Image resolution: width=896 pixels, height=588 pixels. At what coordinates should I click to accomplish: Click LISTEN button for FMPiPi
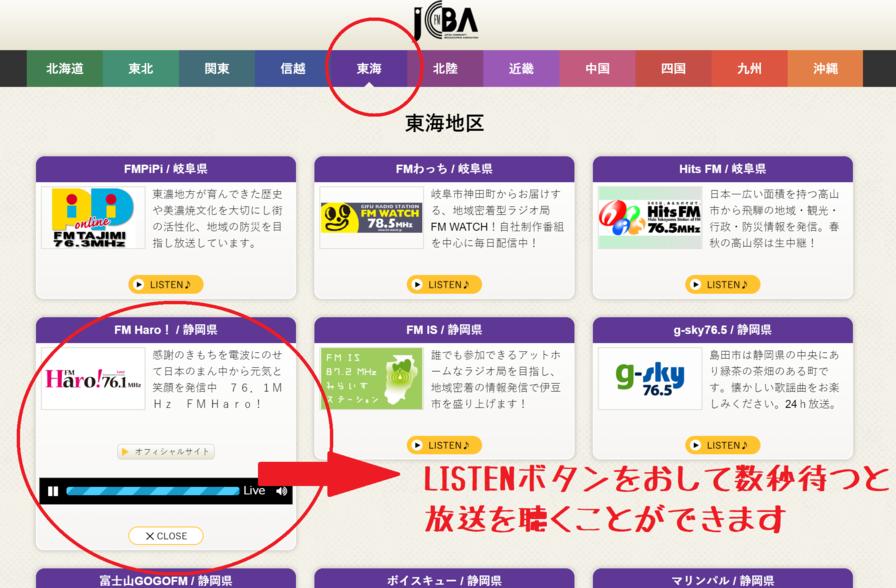click(x=166, y=285)
